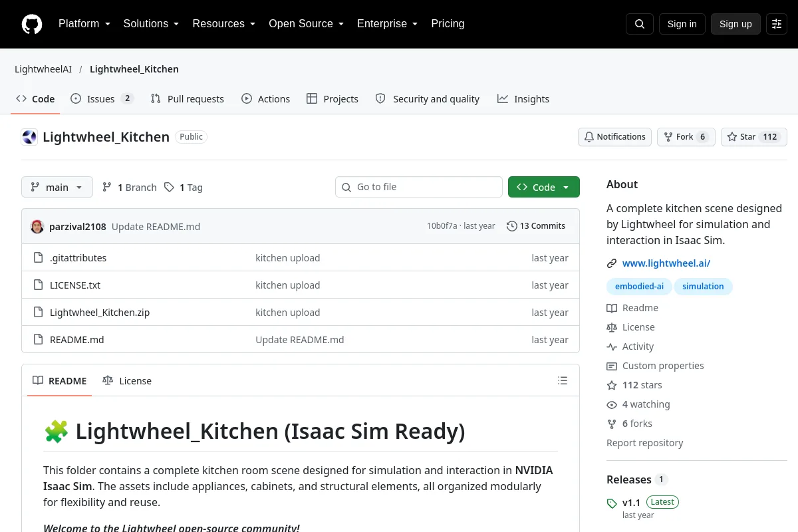Click the .gitattributes file icon
Screen dimensions: 798x532
[x=38, y=258]
